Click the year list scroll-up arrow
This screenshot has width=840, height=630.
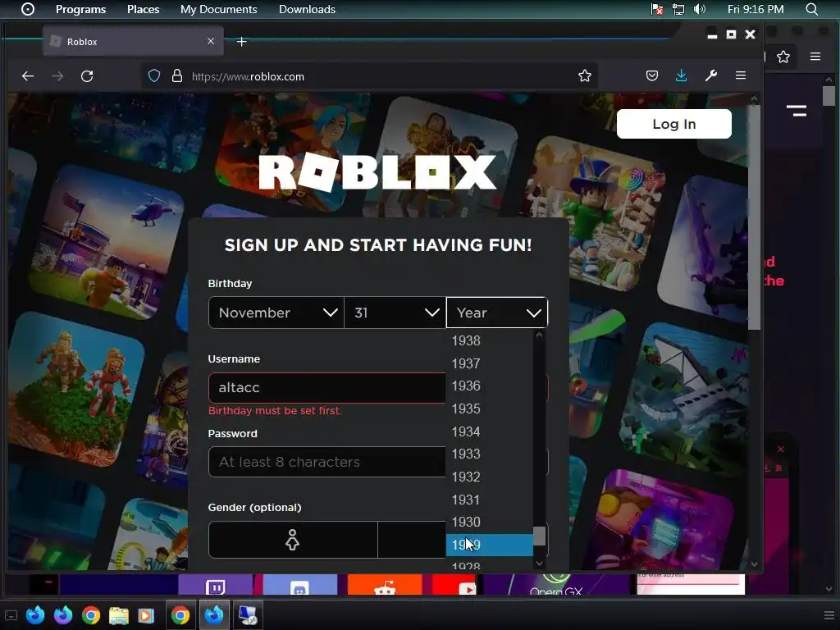[x=540, y=335]
